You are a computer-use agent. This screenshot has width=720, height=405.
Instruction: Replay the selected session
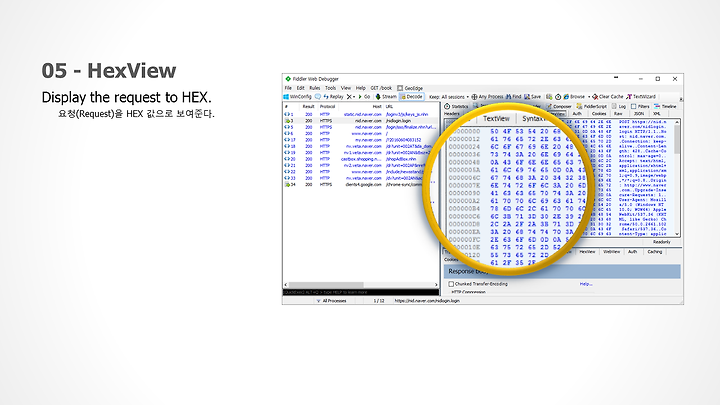tap(333, 97)
